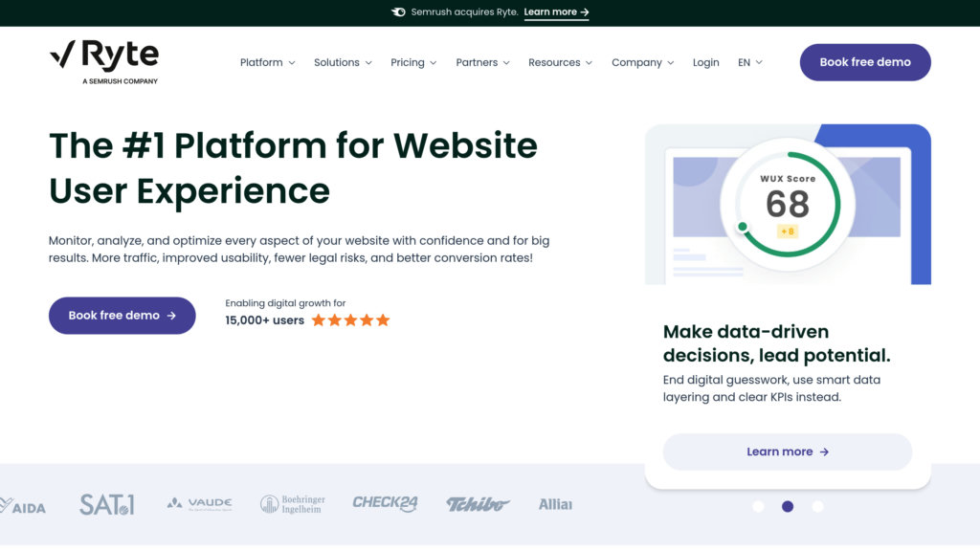Click the five orange star rating
Image resolution: width=980 pixels, height=551 pixels.
350,320
